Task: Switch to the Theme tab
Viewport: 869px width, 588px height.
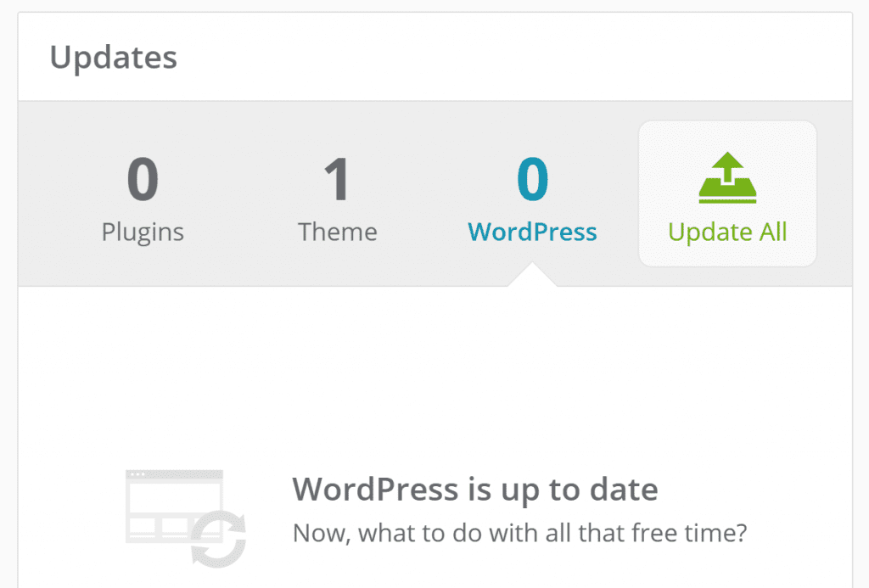Action: point(337,232)
